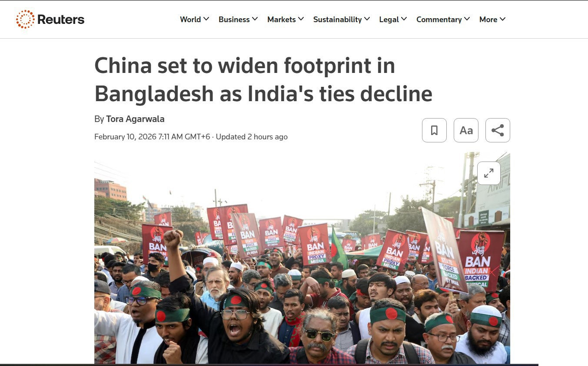Go to homepage via Reuters wordmark

pyautogui.click(x=61, y=20)
